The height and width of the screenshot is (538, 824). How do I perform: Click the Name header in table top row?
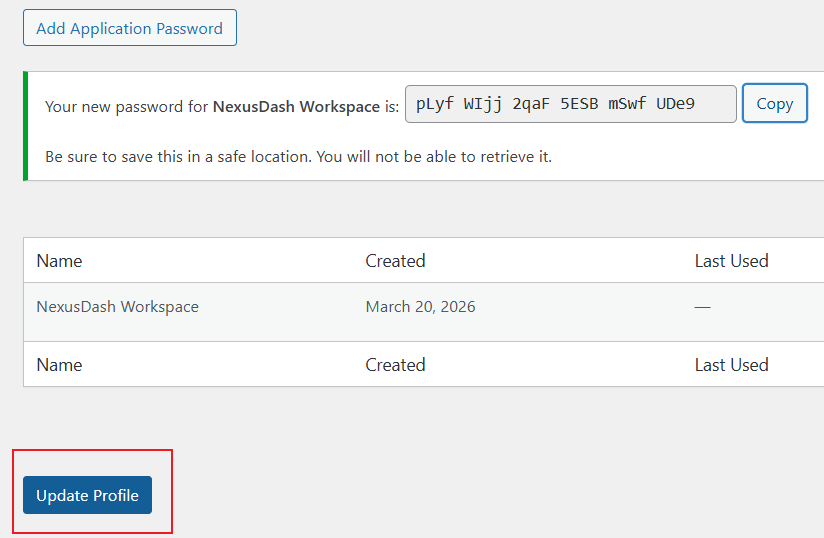coord(59,261)
